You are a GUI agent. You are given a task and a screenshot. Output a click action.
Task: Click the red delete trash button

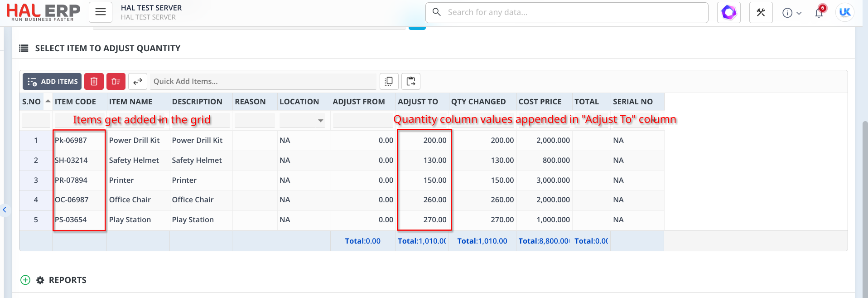94,82
